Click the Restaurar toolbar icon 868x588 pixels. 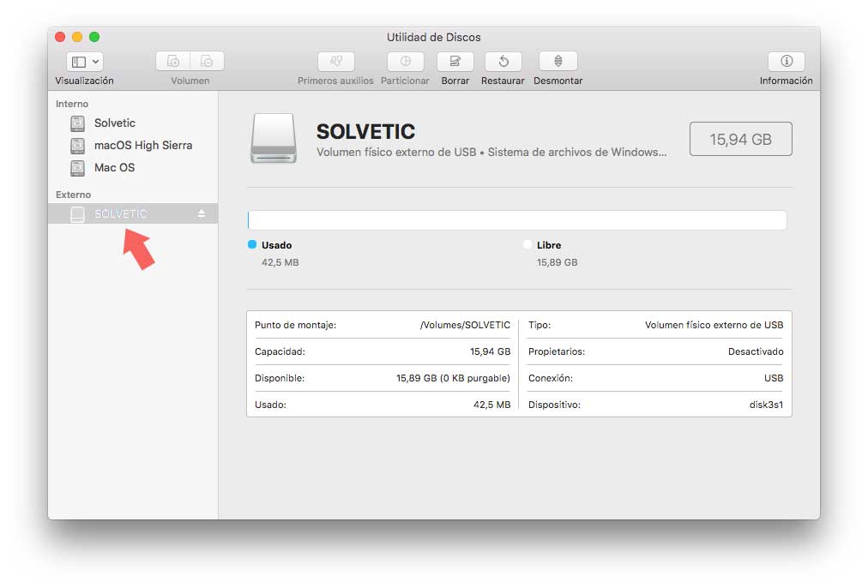pos(503,61)
